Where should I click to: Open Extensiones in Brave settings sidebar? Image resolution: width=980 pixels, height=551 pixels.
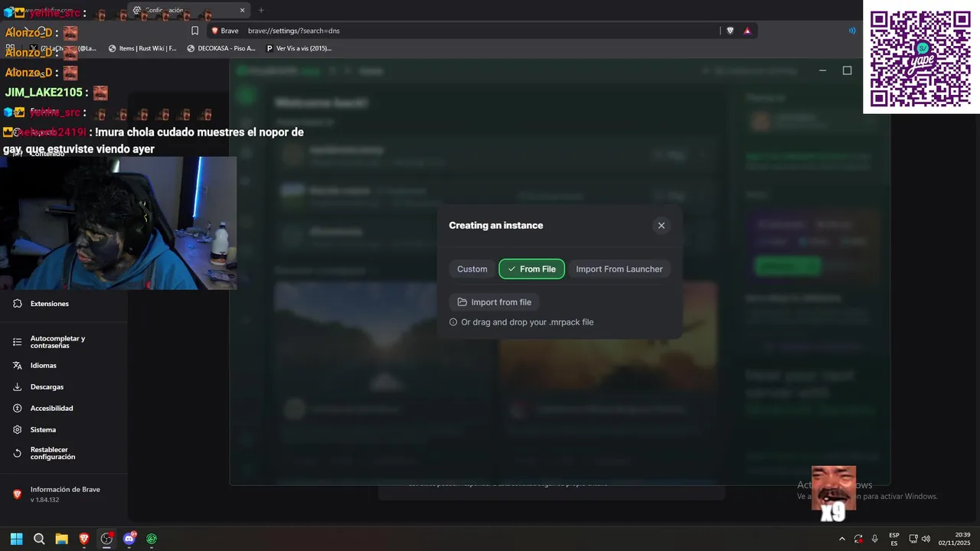pyautogui.click(x=49, y=304)
